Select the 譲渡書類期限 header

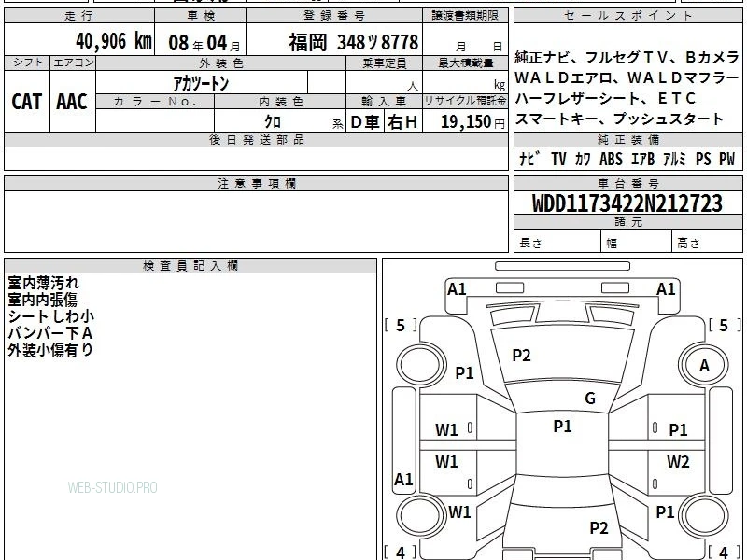[465, 16]
